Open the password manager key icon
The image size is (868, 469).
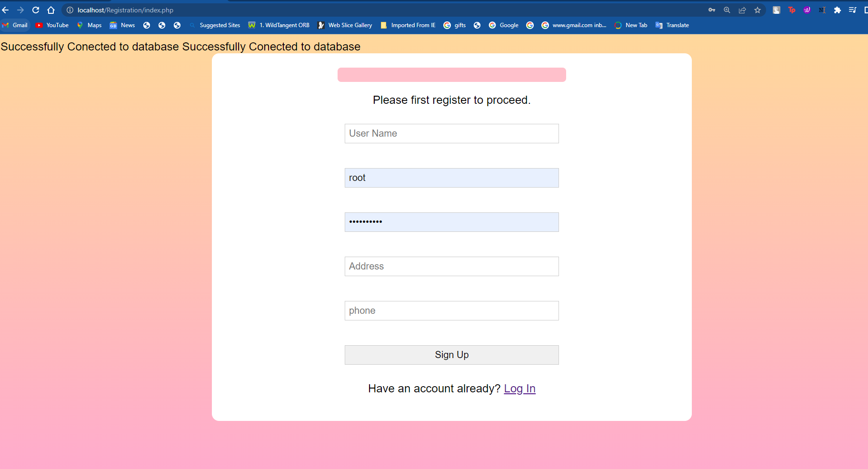712,10
